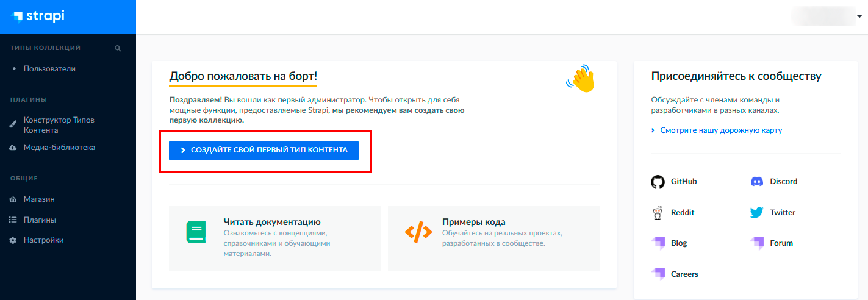
Task: Click the Reddit alien icon
Action: [658, 213]
